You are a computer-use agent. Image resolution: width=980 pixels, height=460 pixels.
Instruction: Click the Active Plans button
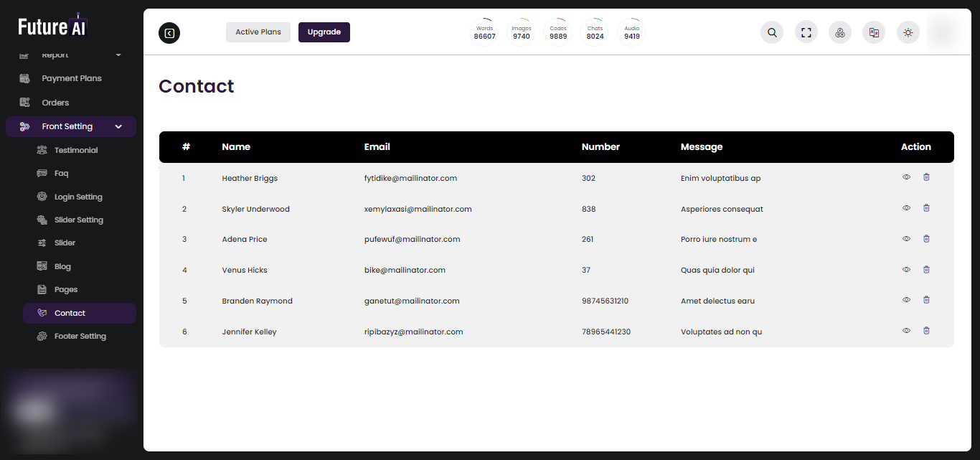(x=258, y=32)
